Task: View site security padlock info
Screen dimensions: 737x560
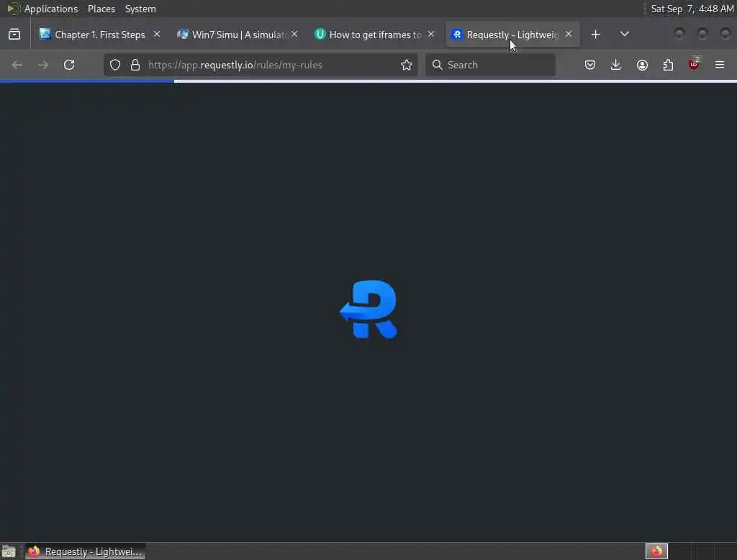Action: click(135, 65)
